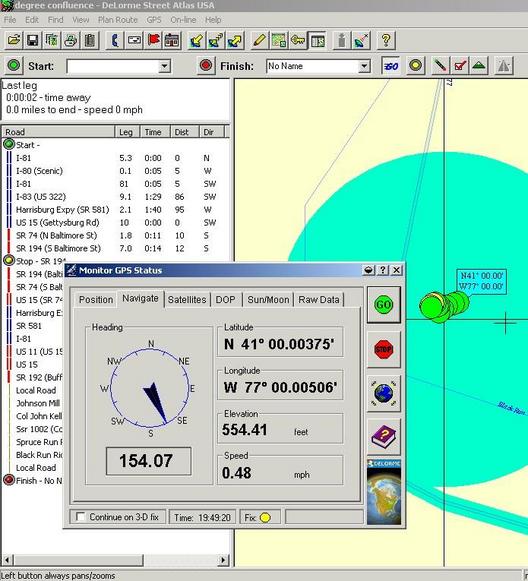Viewport: 528px width, 581px height.
Task: Open the GPS menu
Action: 154,20
